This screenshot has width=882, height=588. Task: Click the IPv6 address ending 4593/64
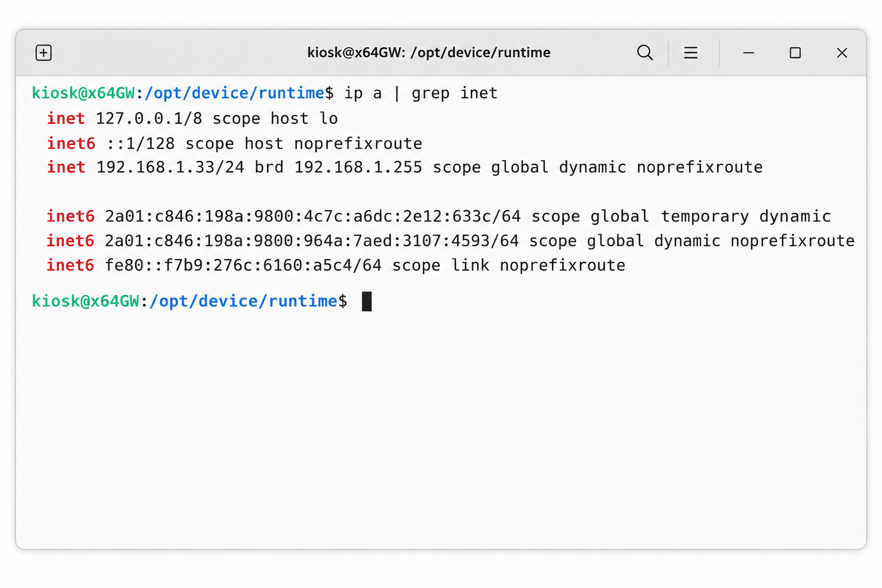[312, 241]
